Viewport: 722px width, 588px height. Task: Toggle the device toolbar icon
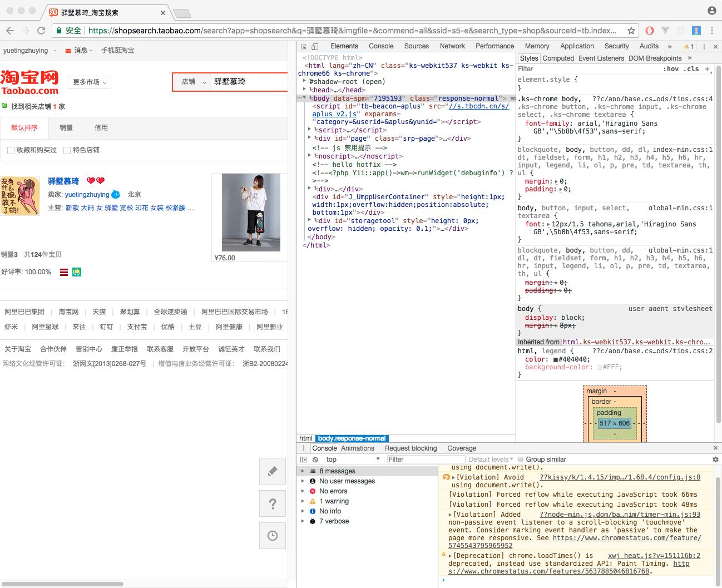(315, 47)
